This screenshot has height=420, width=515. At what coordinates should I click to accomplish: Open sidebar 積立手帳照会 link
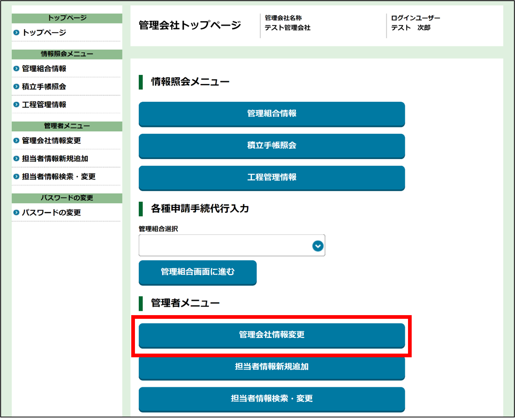44,86
